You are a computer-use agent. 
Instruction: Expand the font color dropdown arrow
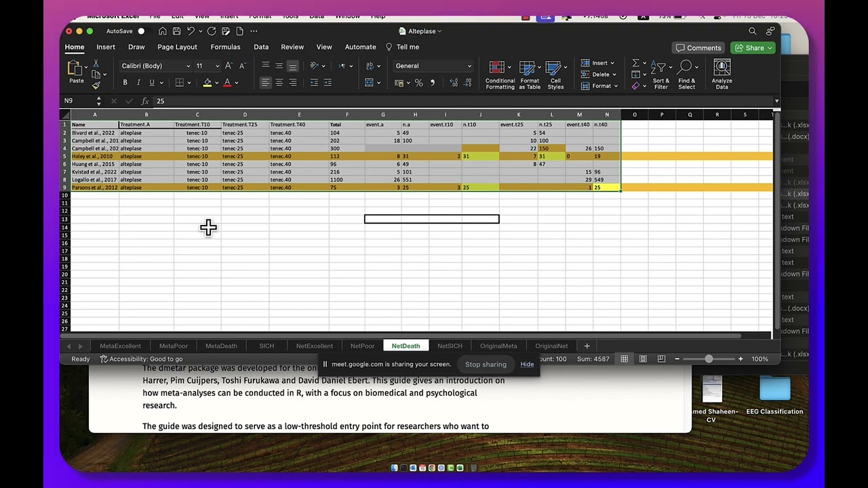(236, 83)
